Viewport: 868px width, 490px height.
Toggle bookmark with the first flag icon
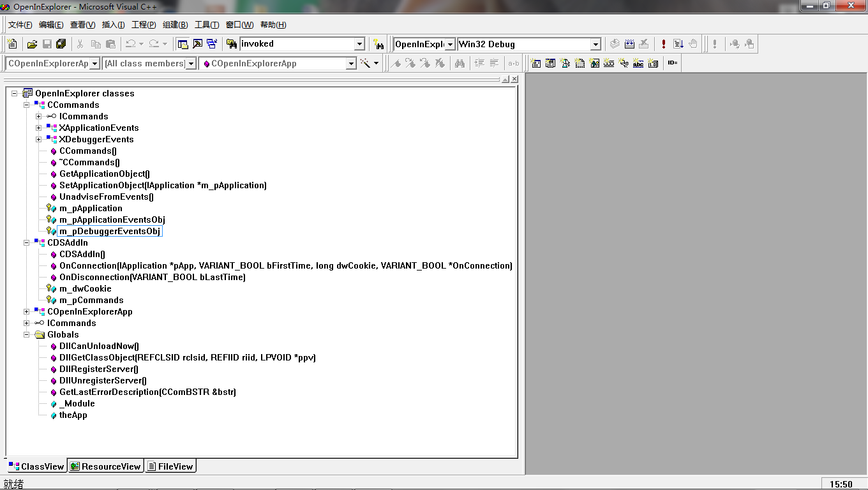(x=396, y=63)
